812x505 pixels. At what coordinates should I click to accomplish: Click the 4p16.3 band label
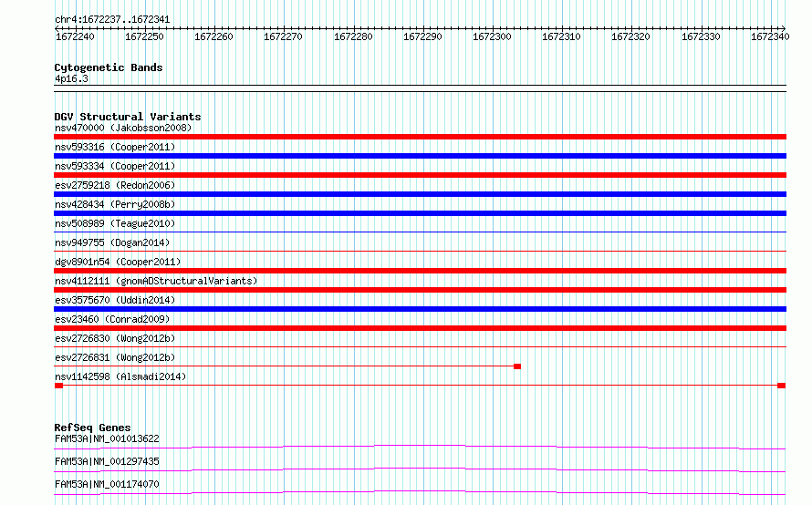tap(71, 79)
